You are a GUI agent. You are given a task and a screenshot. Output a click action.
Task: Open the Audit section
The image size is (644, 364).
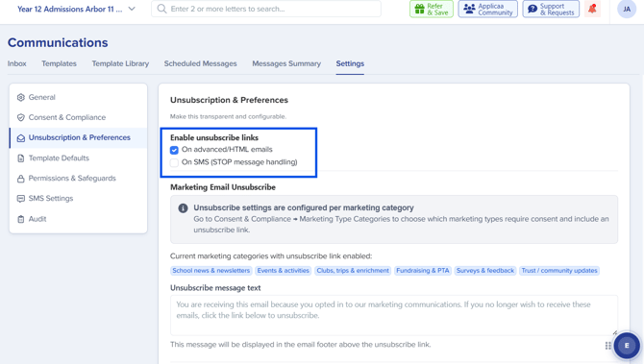(x=78, y=219)
